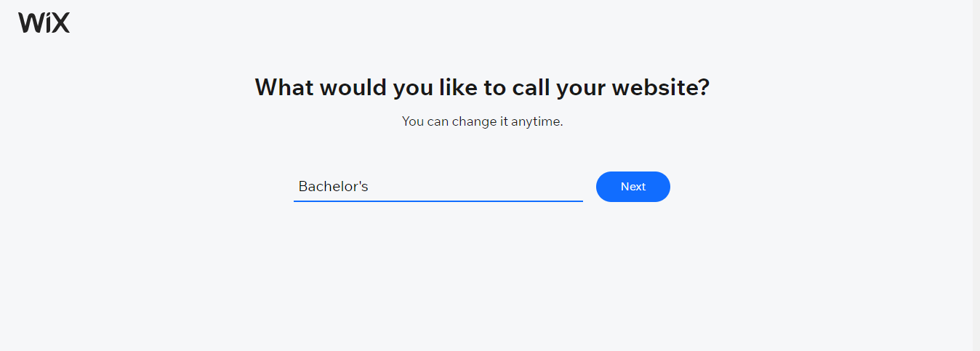The width and height of the screenshot is (980, 351).
Task: Continue to the next step with Next
Action: [x=632, y=187]
